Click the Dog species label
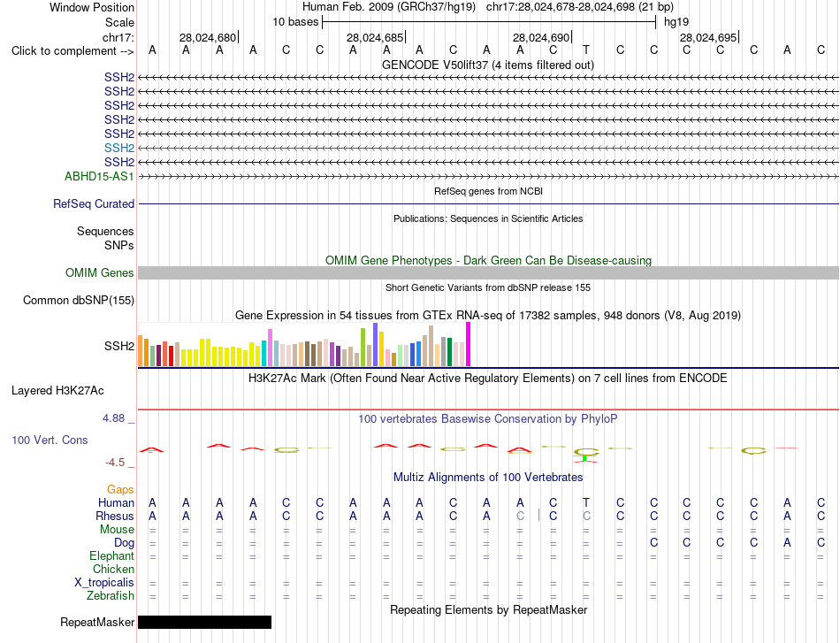The height and width of the screenshot is (643, 840). pyautogui.click(x=124, y=543)
